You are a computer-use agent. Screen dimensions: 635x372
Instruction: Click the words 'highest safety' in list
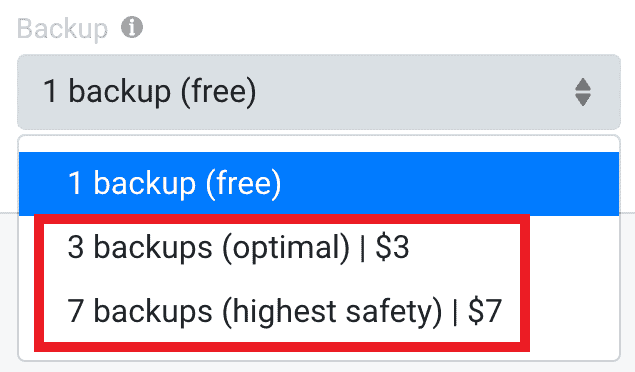point(332,312)
